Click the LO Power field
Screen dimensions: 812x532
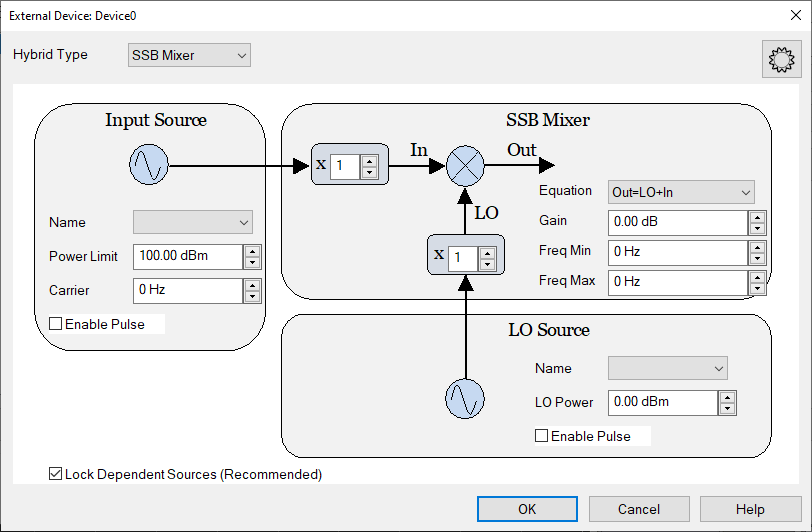663,402
